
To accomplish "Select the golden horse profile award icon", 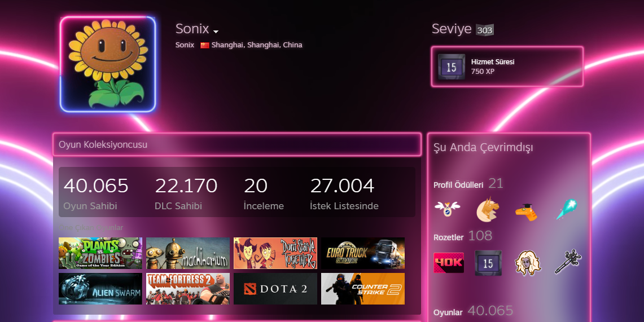I will (488, 209).
